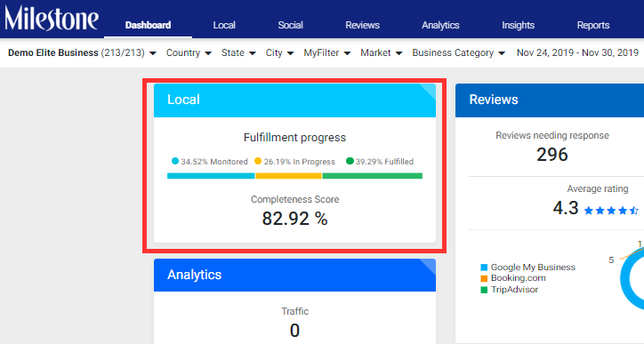The image size is (644, 344).
Task: Click the Google My Business legend square
Action: (484, 268)
